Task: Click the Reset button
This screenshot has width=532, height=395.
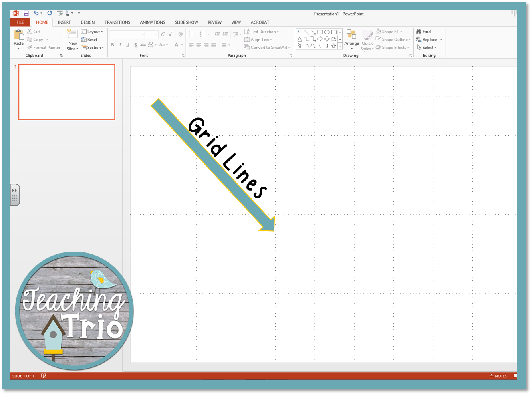Action: [x=90, y=39]
